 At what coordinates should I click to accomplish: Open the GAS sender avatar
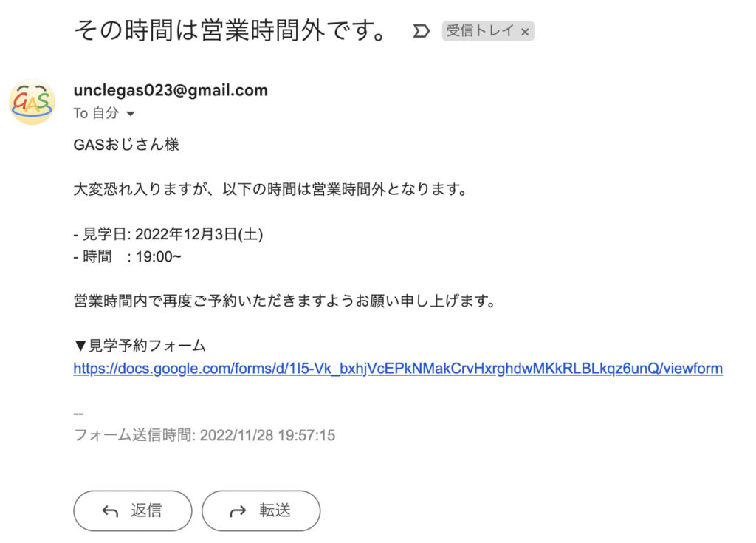32,102
